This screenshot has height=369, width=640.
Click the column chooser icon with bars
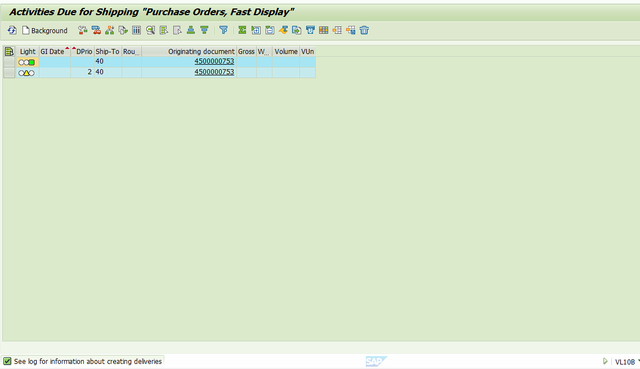[x=136, y=30]
